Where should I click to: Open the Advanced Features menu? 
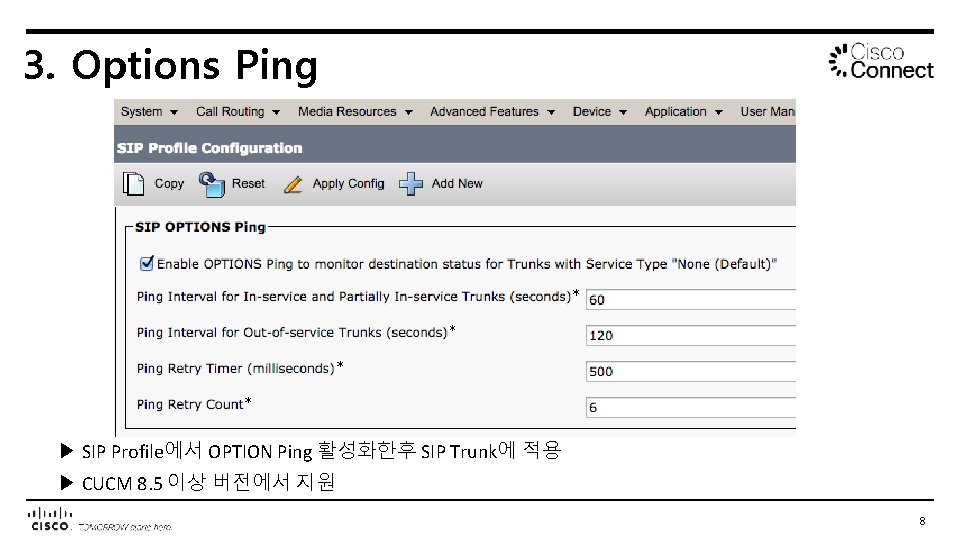(492, 111)
